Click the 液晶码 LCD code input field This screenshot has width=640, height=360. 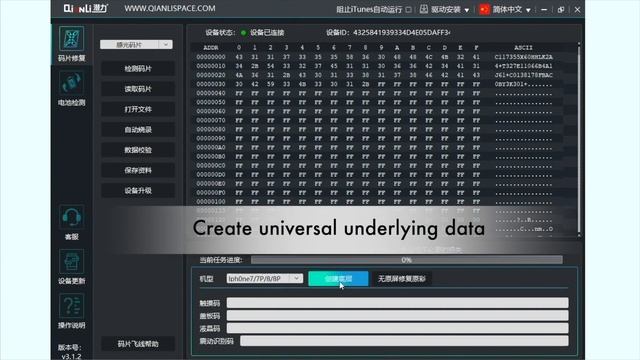[x=398, y=328]
